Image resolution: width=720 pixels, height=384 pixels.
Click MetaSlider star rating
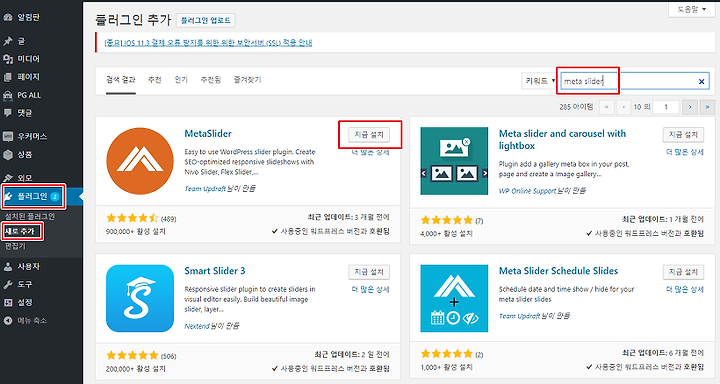(132, 218)
